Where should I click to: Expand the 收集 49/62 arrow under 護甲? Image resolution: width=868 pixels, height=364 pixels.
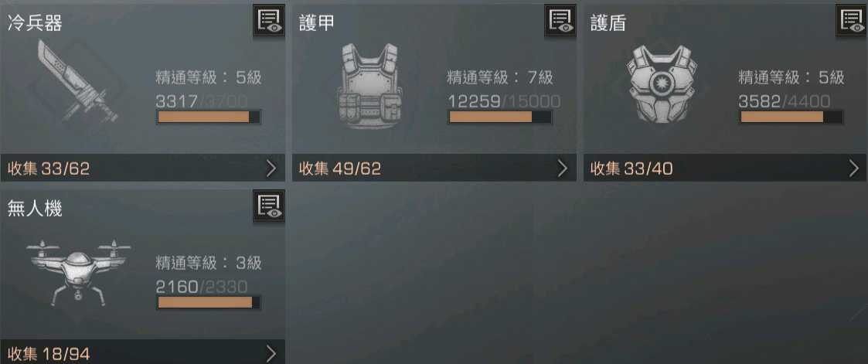[563, 168]
